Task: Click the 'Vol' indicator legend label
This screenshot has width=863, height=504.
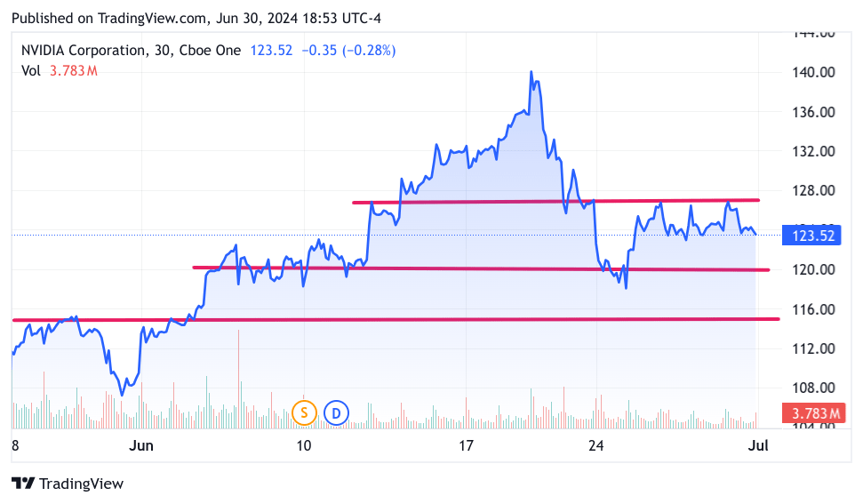Action: coord(31,71)
